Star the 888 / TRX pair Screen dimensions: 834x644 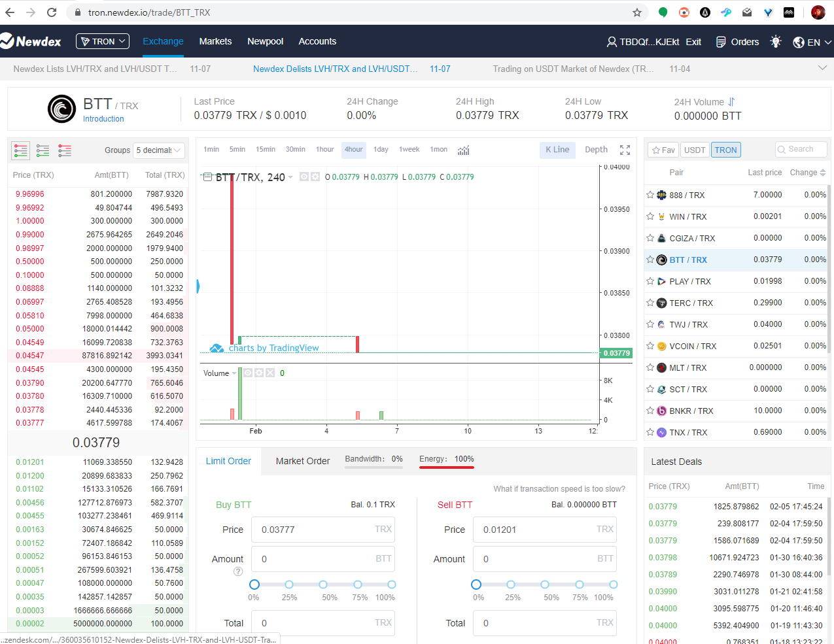click(650, 195)
